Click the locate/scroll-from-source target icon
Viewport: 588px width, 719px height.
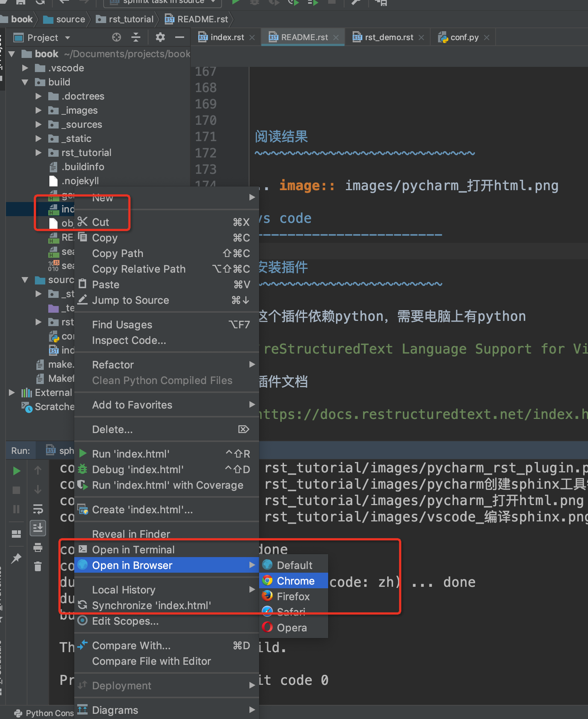[117, 38]
